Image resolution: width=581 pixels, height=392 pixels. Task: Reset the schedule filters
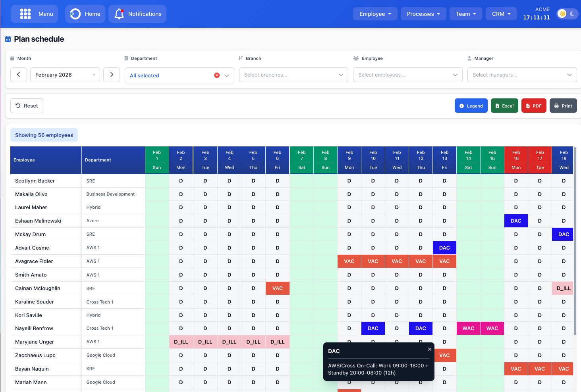coord(27,106)
